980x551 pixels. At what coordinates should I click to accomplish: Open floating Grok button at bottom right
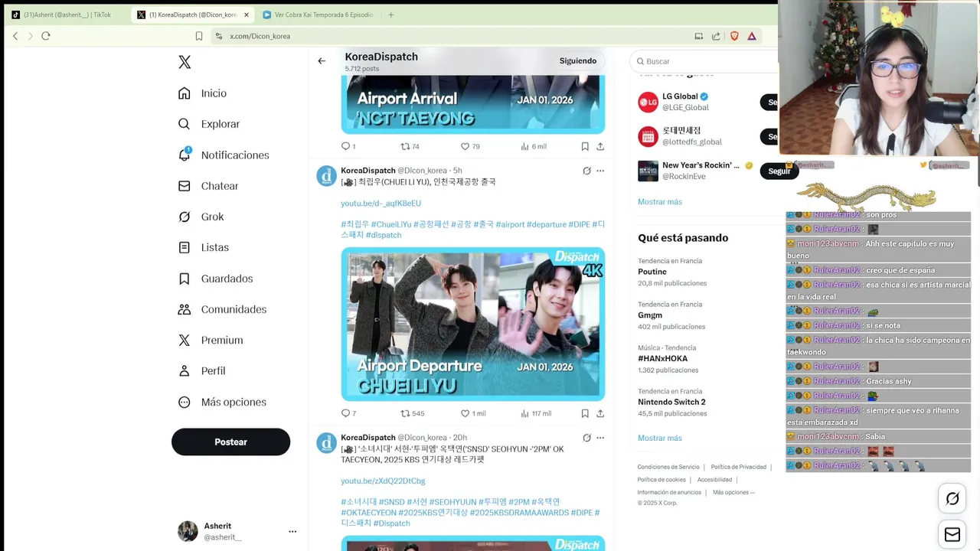(952, 499)
